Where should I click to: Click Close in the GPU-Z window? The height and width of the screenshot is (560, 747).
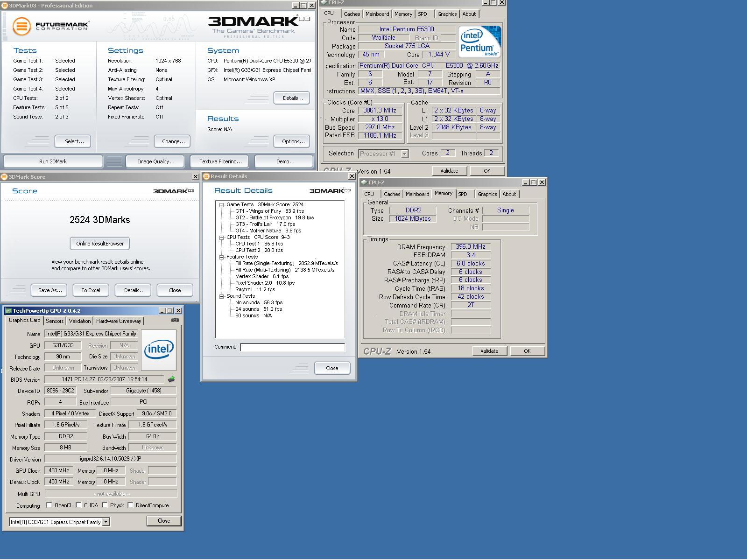pyautogui.click(x=164, y=521)
